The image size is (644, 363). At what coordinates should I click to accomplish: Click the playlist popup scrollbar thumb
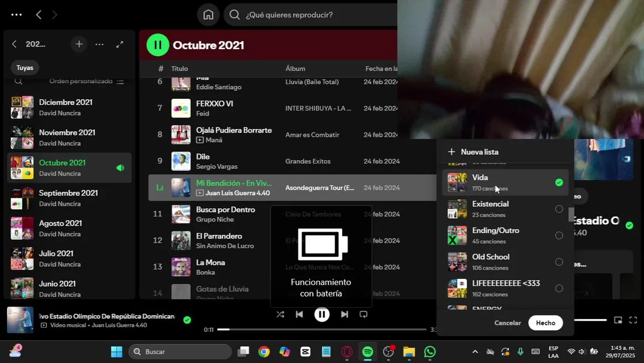571,215
